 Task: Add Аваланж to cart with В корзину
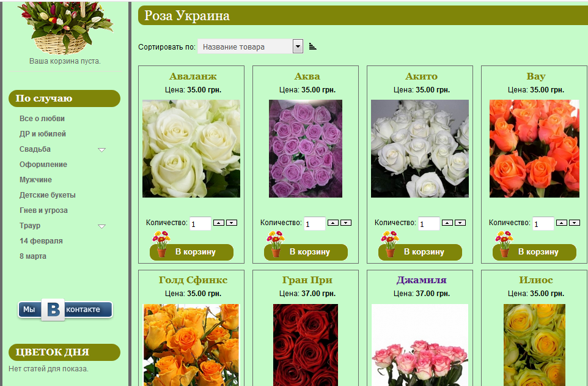192,252
